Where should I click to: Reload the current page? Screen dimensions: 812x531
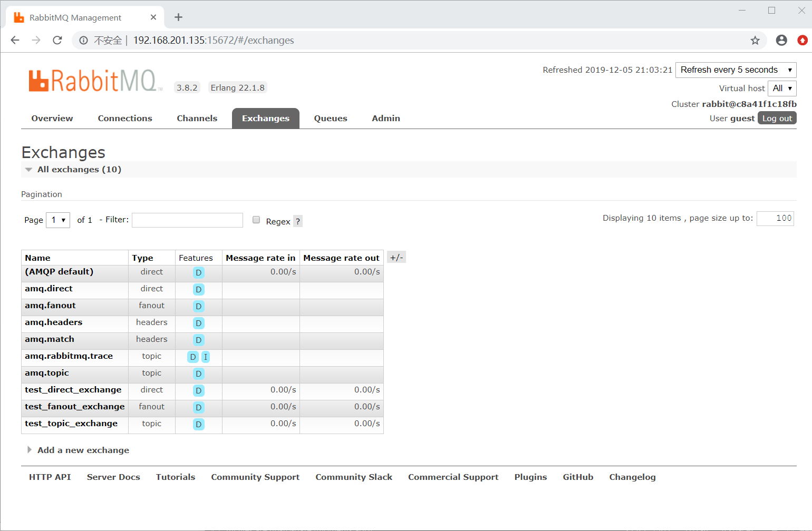tap(57, 40)
